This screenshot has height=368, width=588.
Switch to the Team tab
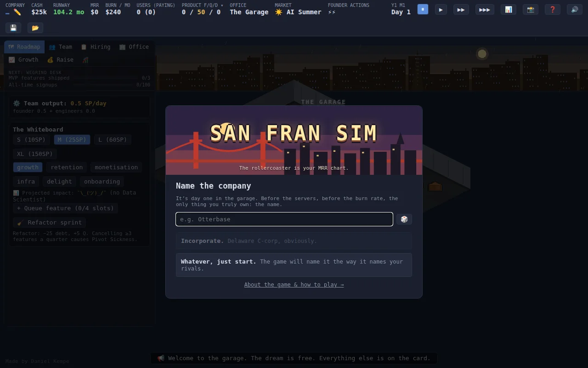tap(60, 47)
